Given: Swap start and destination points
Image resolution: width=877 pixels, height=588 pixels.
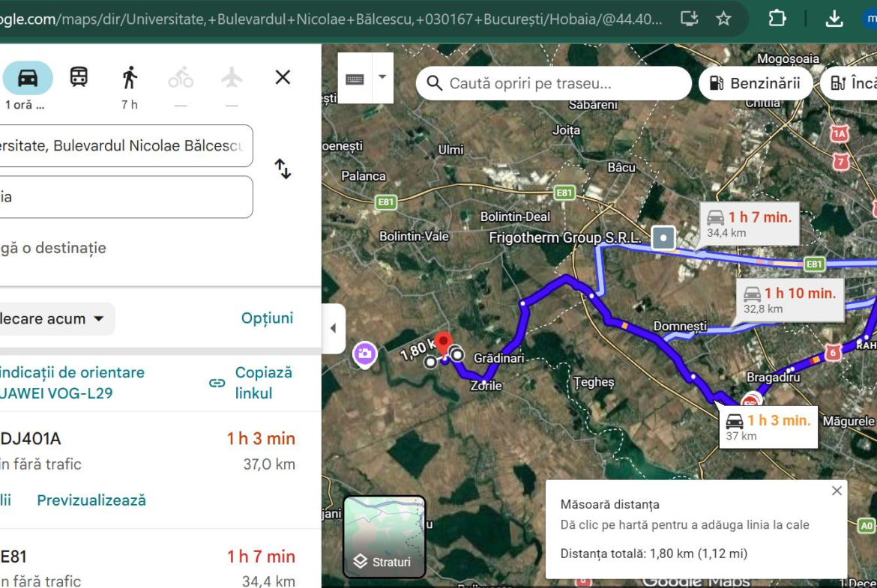Looking at the screenshot, I should click(x=283, y=169).
